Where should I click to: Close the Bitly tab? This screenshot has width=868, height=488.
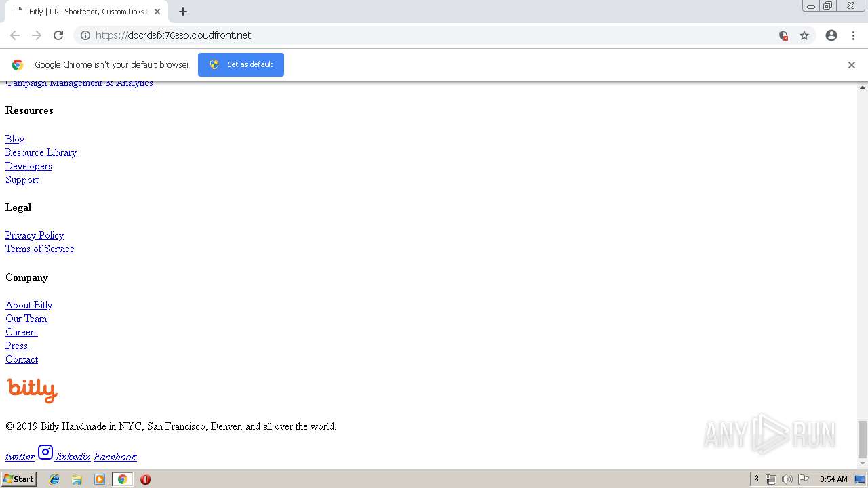click(157, 12)
